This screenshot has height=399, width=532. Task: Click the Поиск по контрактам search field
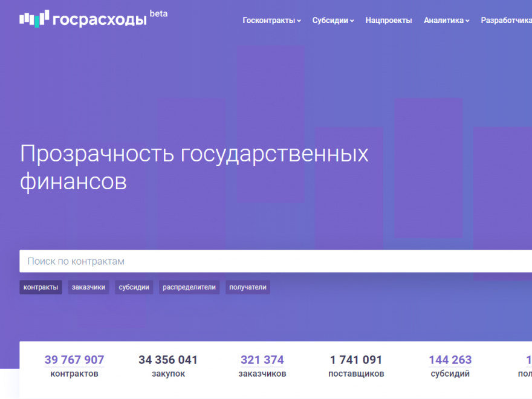(276, 261)
